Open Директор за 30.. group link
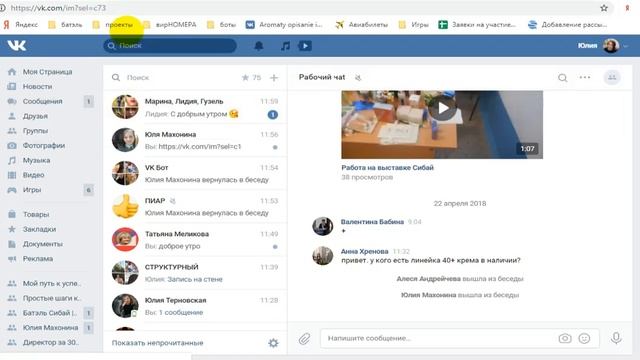Screen dimensions: 640x360 tap(51, 342)
